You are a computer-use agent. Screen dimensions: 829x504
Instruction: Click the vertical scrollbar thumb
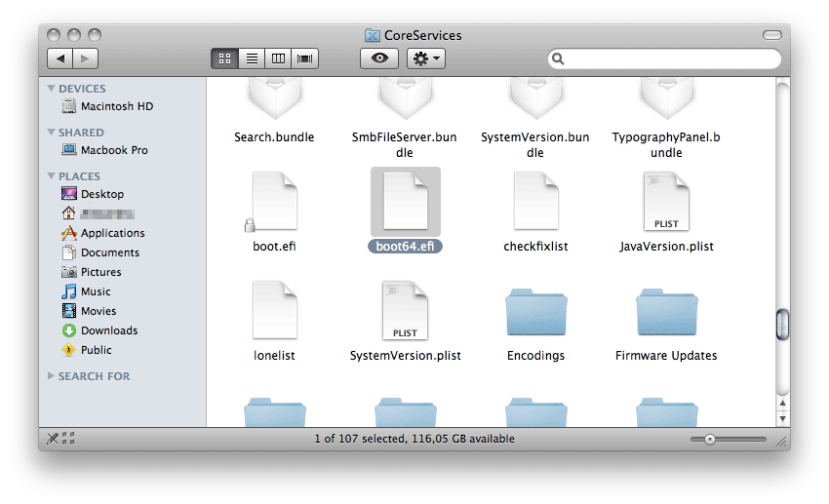782,325
